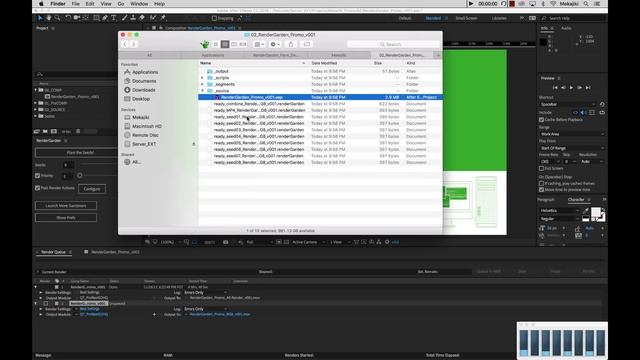Switch Finder to column view

(x=234, y=44)
